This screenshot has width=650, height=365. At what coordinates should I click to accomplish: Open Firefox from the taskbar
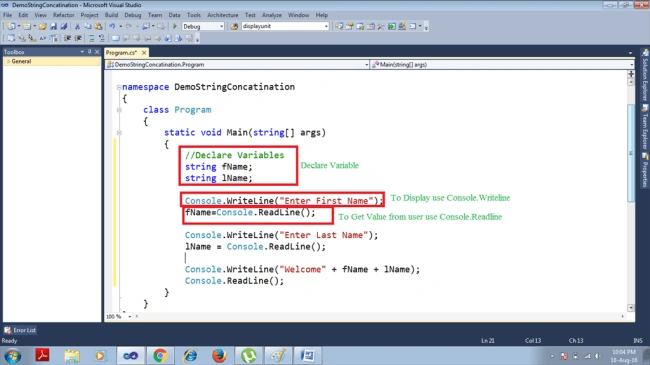coord(219,356)
